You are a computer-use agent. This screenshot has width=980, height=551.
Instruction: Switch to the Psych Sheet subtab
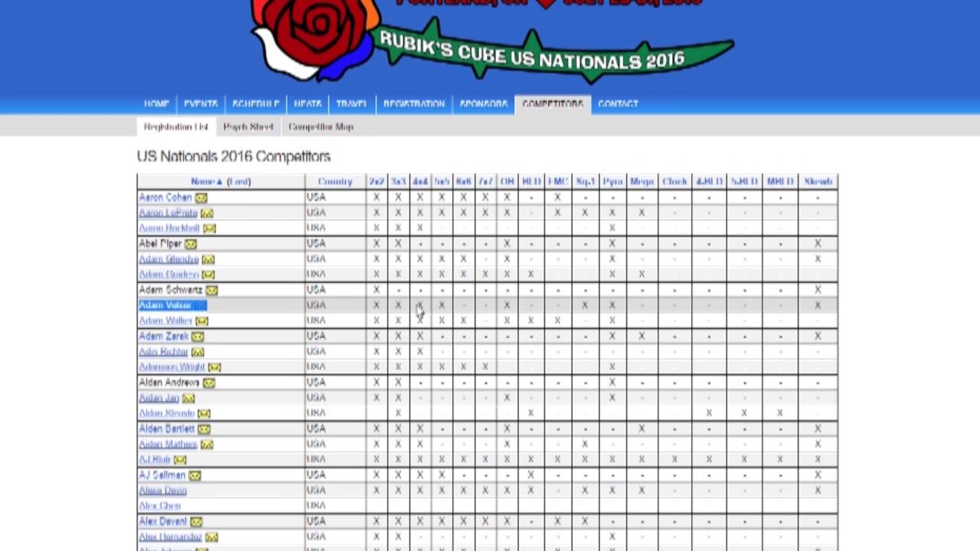click(248, 127)
